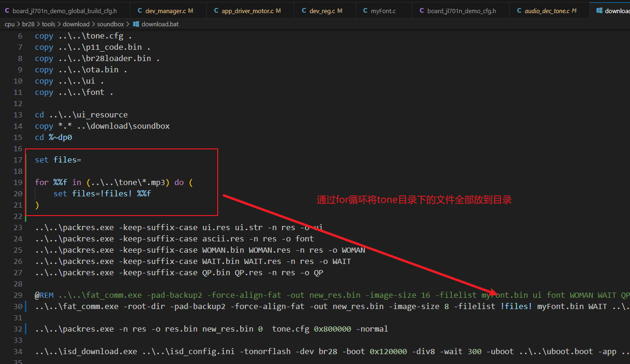The image size is (630, 364).
Task: Expand the soundbox breadcrumb folder
Action: [110, 24]
